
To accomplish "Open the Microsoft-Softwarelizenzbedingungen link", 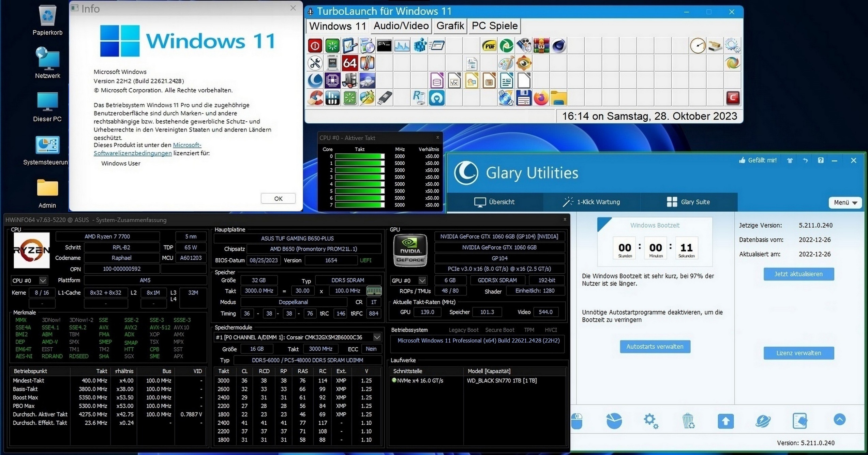I will click(x=133, y=153).
